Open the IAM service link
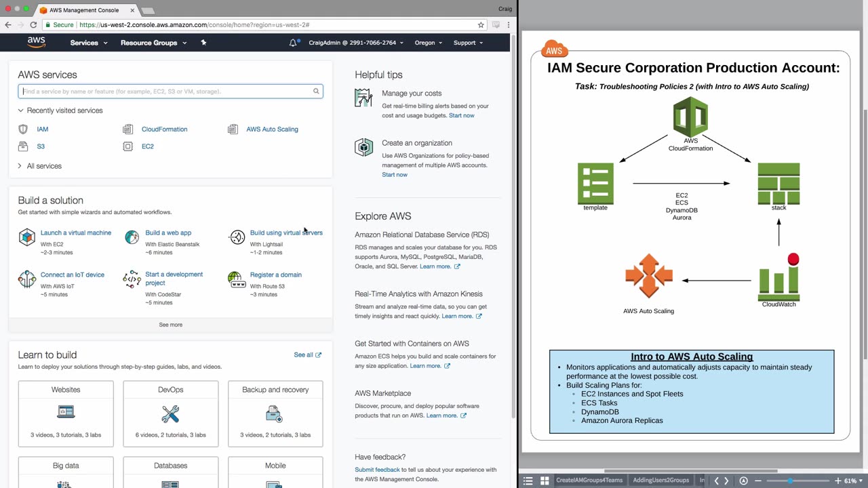This screenshot has width=868, height=488. [x=43, y=129]
